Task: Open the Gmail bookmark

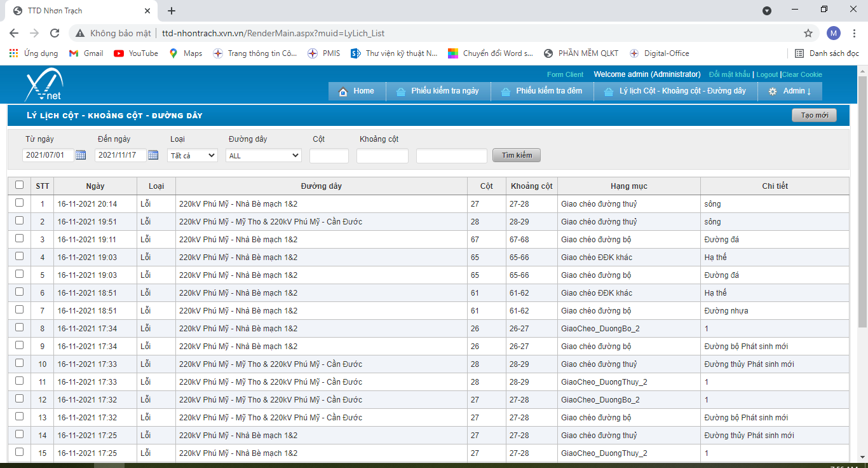Action: 86,53
